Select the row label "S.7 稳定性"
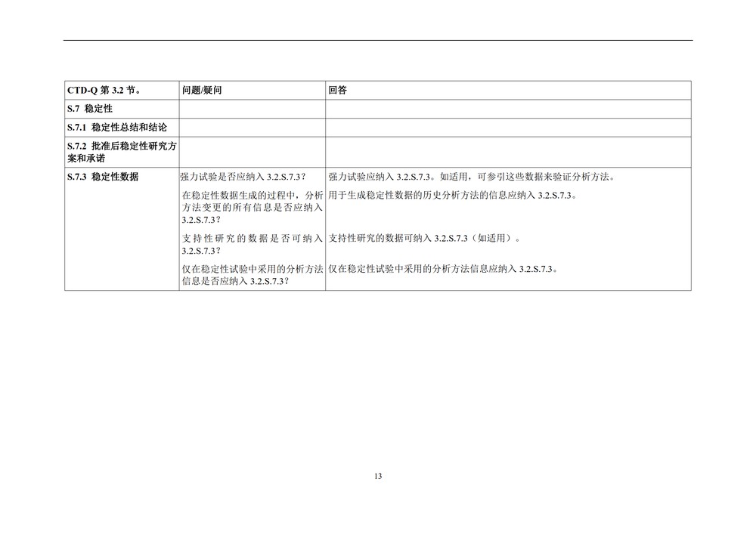This screenshot has width=756, height=534. pyautogui.click(x=90, y=109)
